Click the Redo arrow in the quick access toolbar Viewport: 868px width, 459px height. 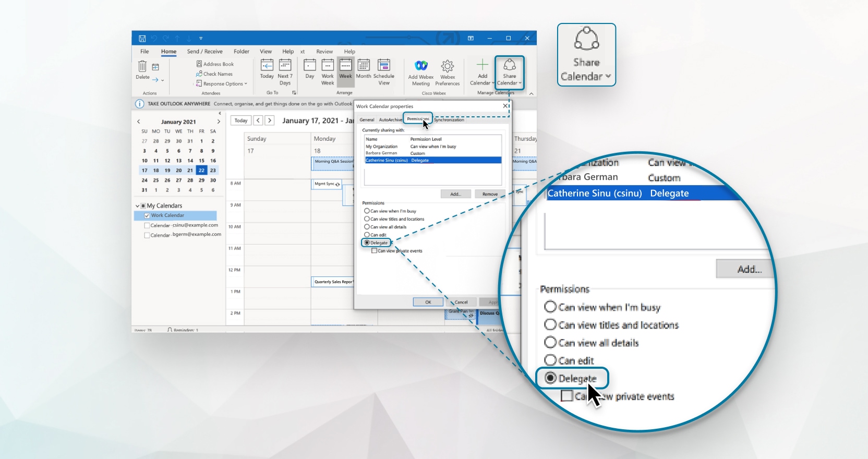coord(166,38)
